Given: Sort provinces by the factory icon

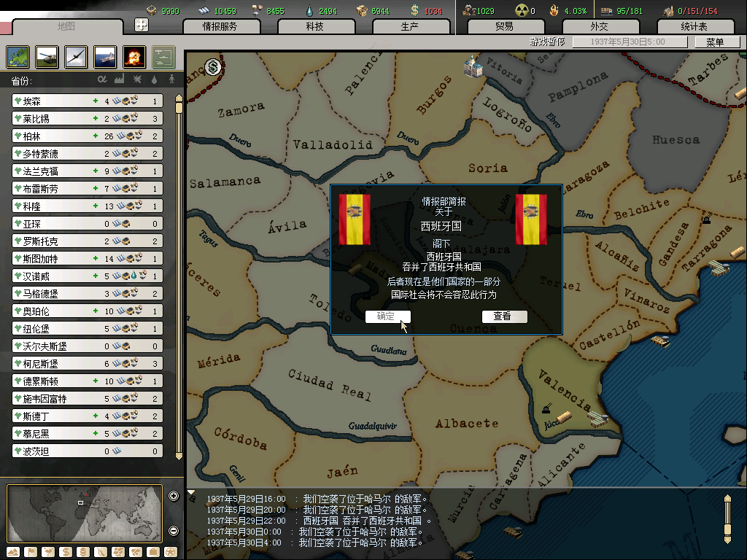Looking at the screenshot, I should (119, 79).
